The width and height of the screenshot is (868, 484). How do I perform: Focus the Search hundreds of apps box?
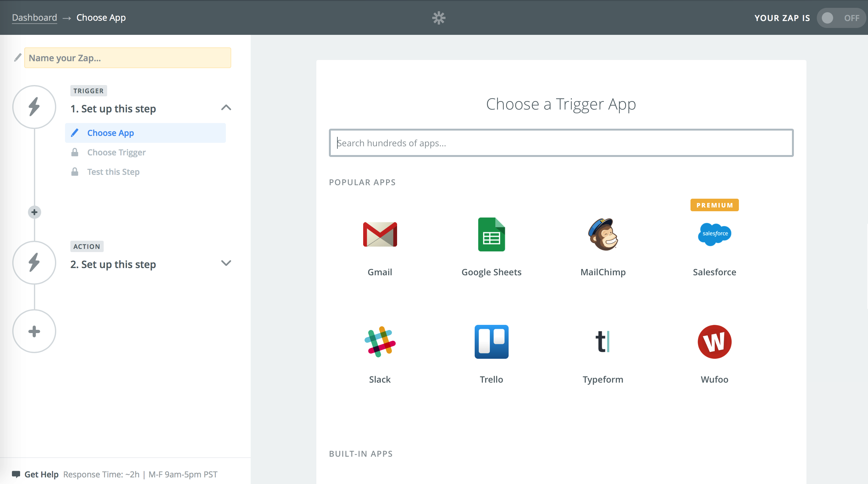point(561,143)
